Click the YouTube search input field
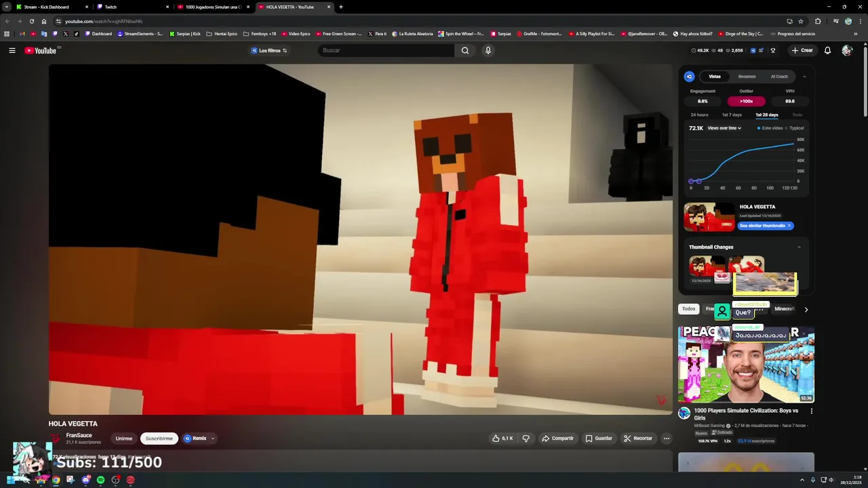Image resolution: width=868 pixels, height=488 pixels. [386, 50]
